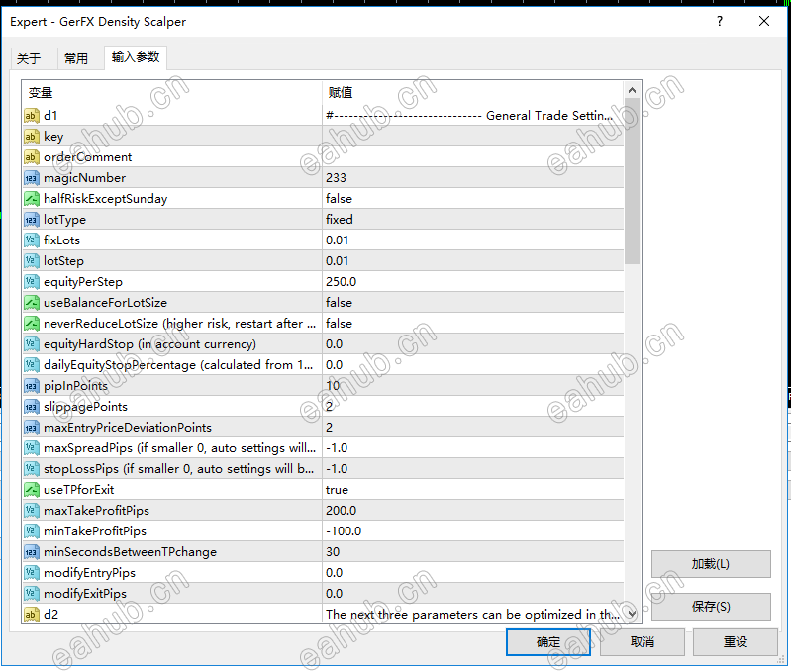Click the integer icon beside magicNumber

coord(32,178)
